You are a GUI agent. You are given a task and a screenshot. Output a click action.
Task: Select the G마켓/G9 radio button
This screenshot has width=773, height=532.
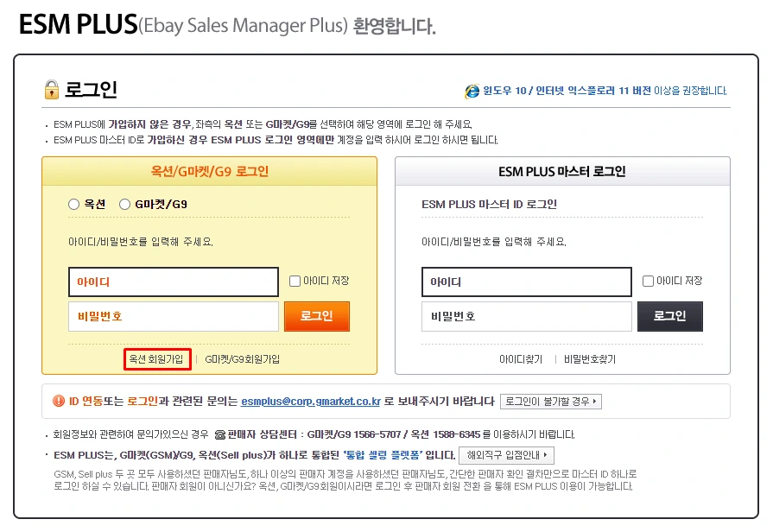pos(124,204)
